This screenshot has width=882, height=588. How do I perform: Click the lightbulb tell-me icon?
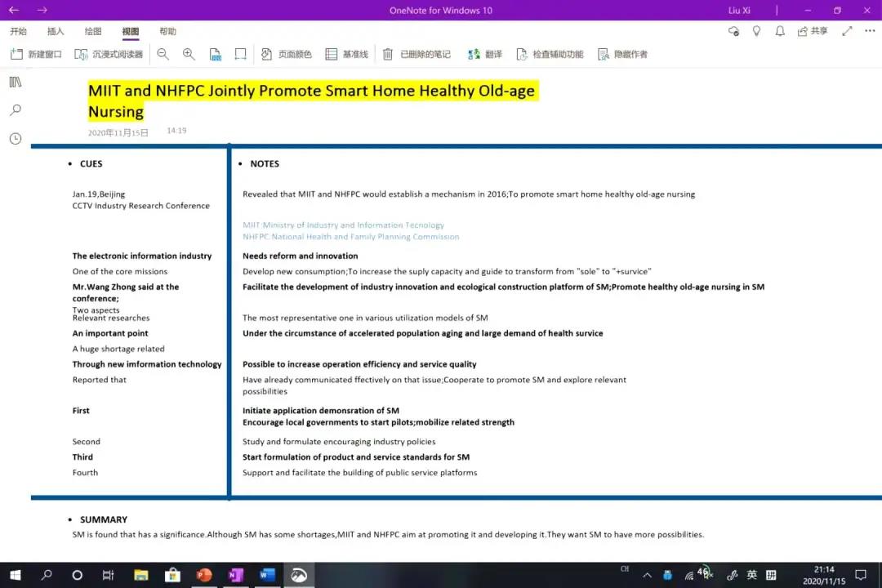point(756,31)
